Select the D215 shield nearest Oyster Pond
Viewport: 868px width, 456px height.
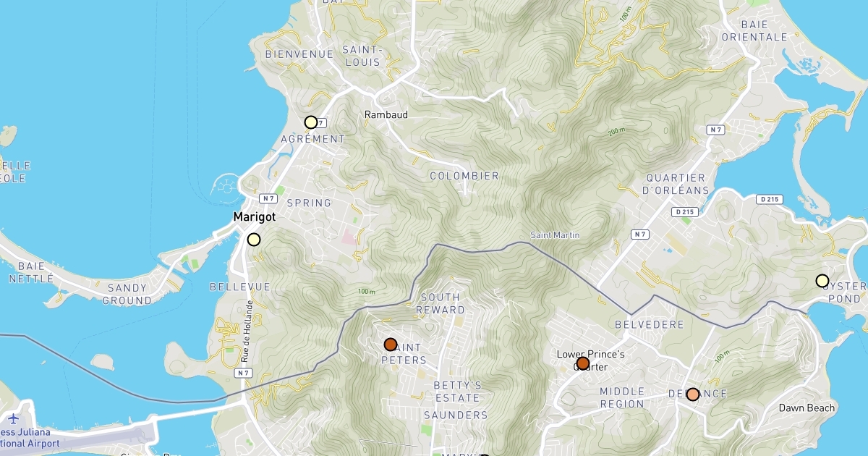(x=769, y=199)
